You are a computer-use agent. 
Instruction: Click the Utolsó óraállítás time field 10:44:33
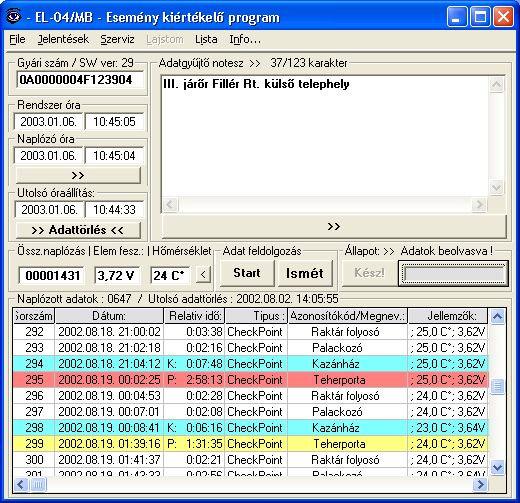[114, 210]
